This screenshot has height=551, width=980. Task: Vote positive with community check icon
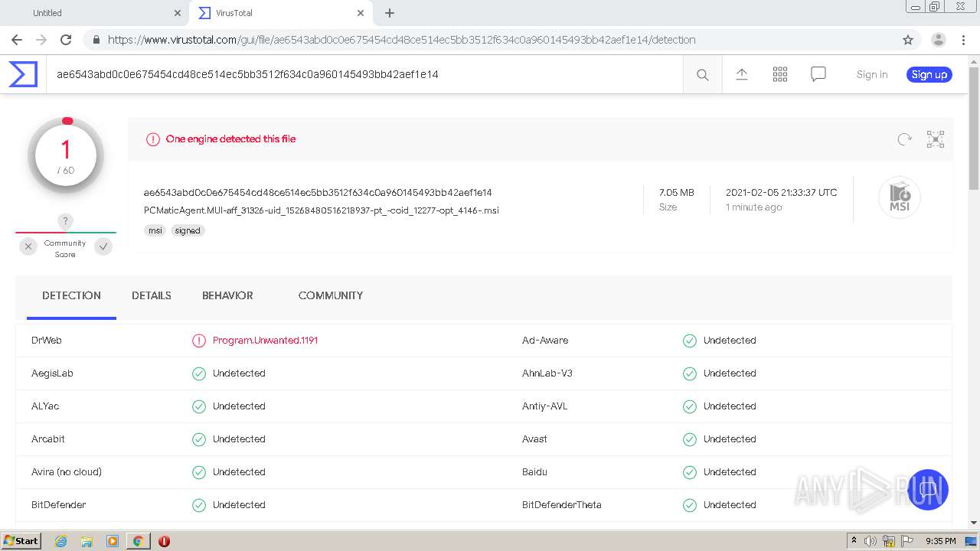(103, 246)
